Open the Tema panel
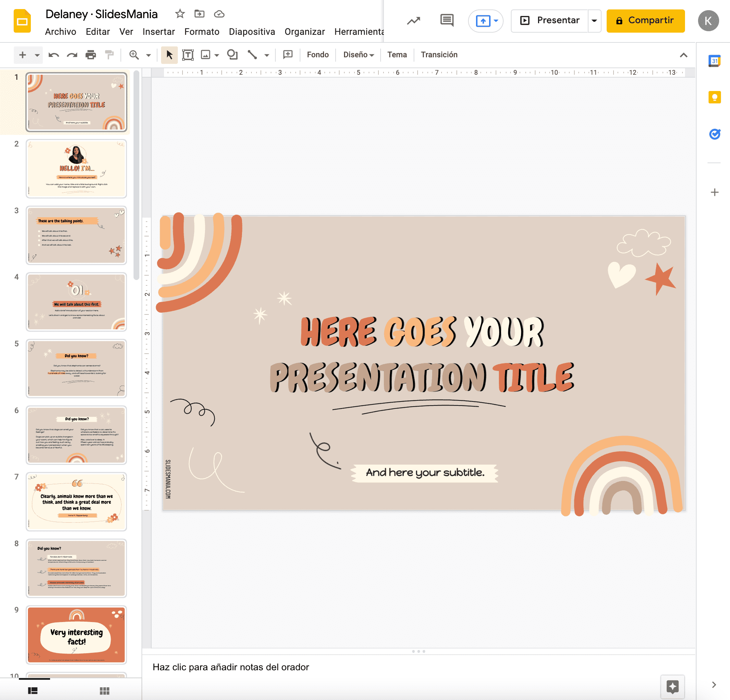This screenshot has height=700, width=730. pyautogui.click(x=397, y=55)
